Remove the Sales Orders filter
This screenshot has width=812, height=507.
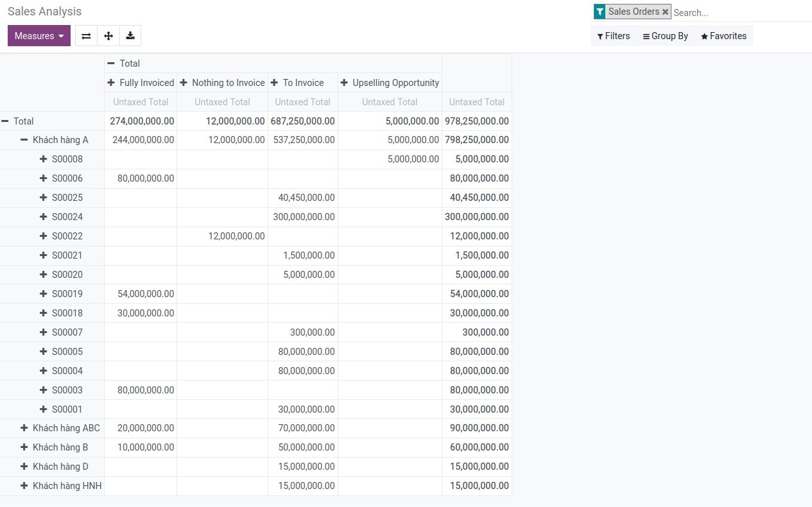[665, 12]
